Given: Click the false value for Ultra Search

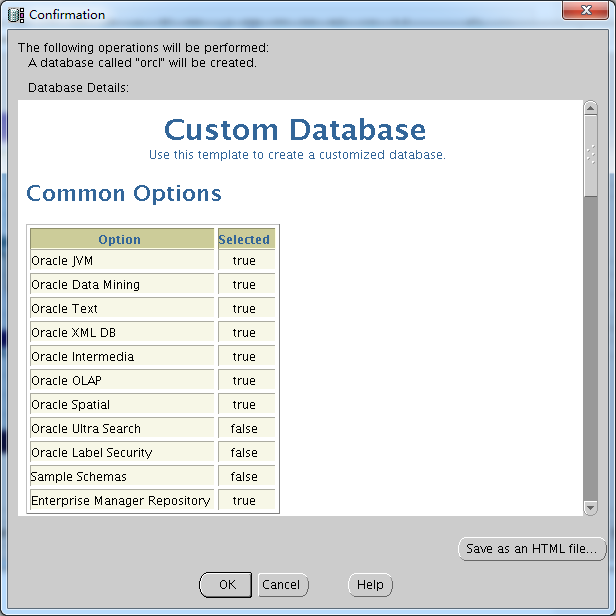Looking at the screenshot, I should [244, 429].
